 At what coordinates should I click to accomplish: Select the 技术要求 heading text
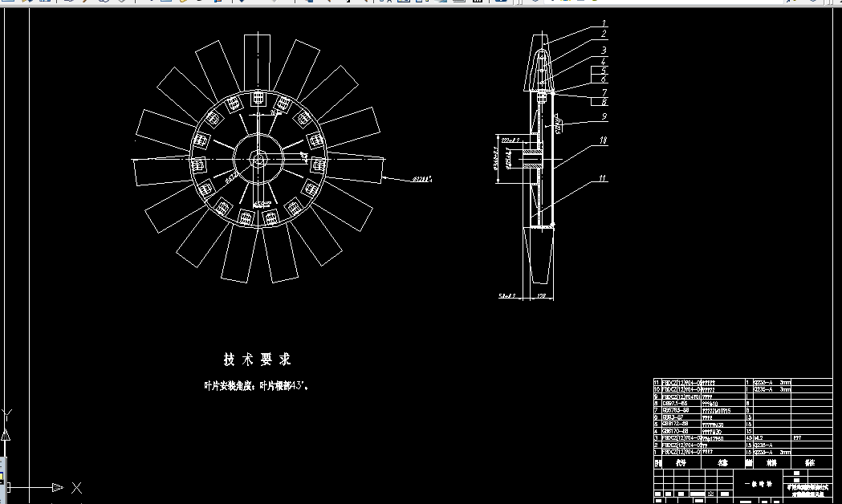tap(257, 359)
